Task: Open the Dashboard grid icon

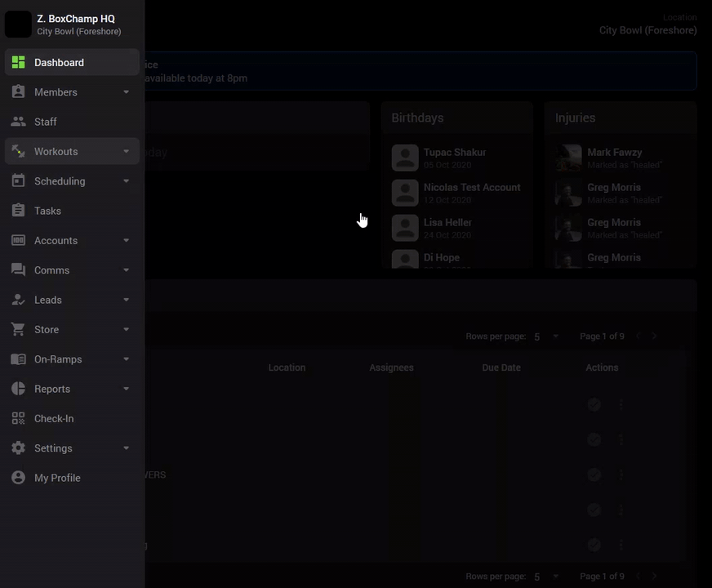Action: coord(18,62)
